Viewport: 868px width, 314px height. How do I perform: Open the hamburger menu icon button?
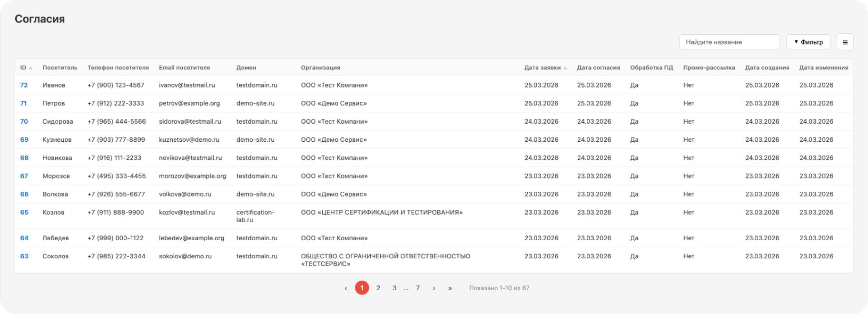click(845, 42)
